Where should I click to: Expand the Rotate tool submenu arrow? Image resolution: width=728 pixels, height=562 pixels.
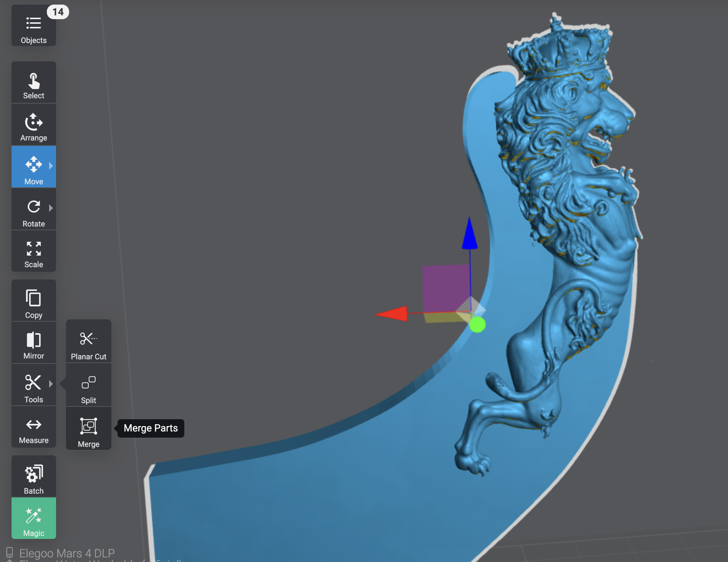51,208
